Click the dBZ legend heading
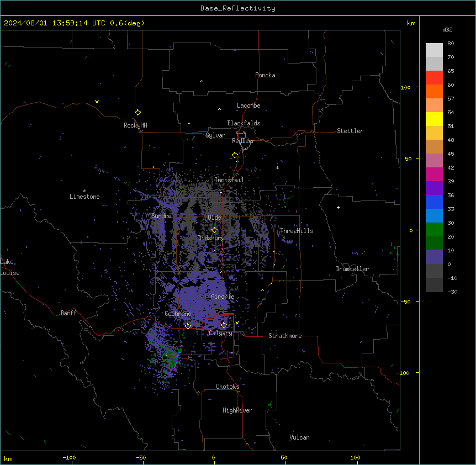Image resolution: width=476 pixels, height=465 pixels. (x=447, y=29)
